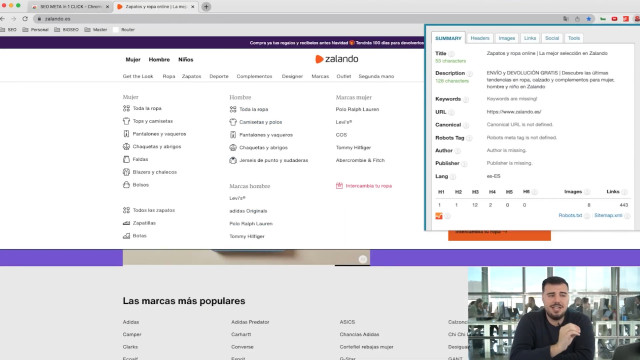640x360 pixels.
Task: Close the SEO META in 1 CLICK tab
Action: coord(107,7)
